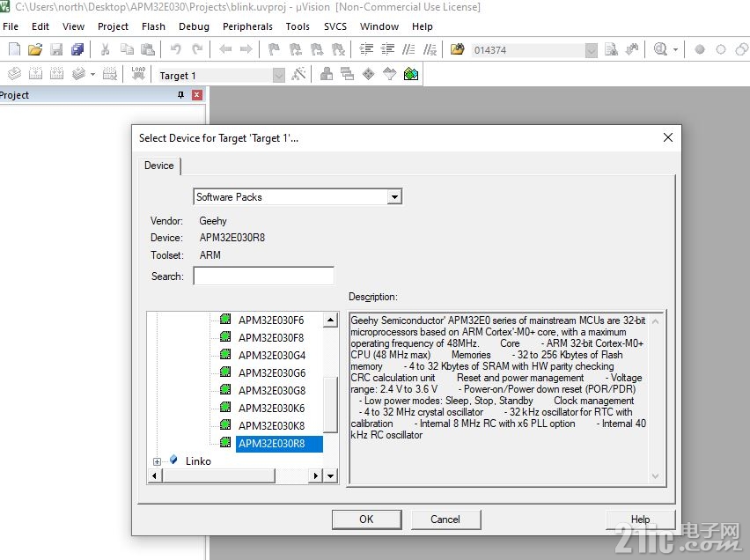Click device list scroll up arrow

point(330,320)
